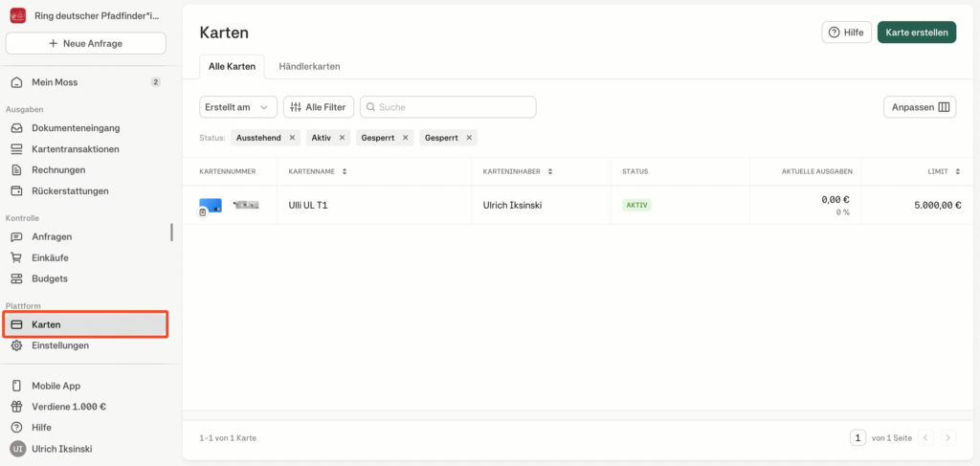Screen dimensions: 980x466
Task: Open Rechnungen document icon
Action: (16, 170)
